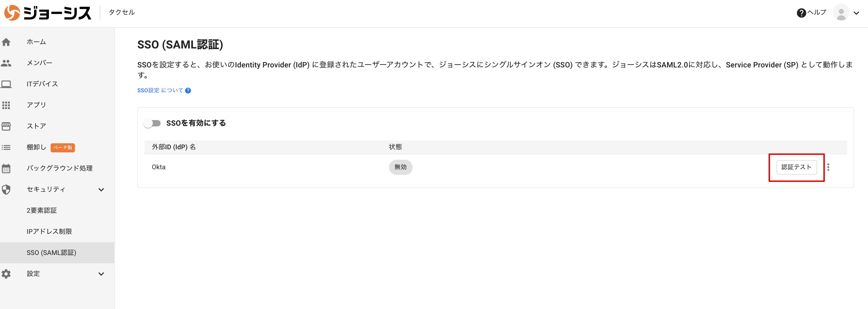Screen dimensions: 868x309
Task: Open the user account dropdown arrow
Action: 856,13
